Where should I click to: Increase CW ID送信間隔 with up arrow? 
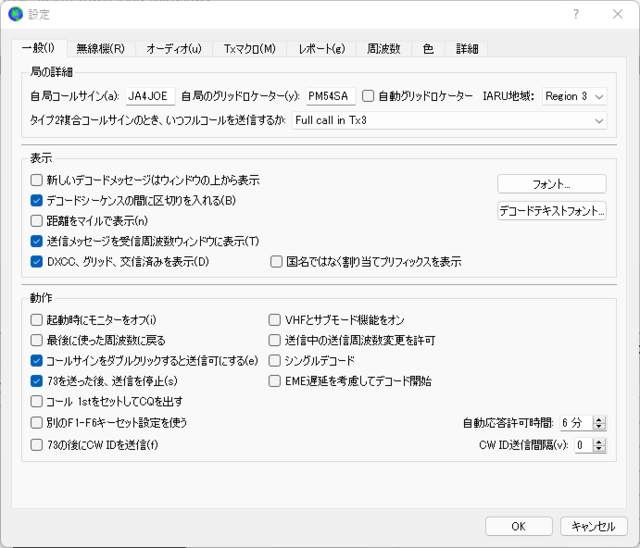(599, 442)
